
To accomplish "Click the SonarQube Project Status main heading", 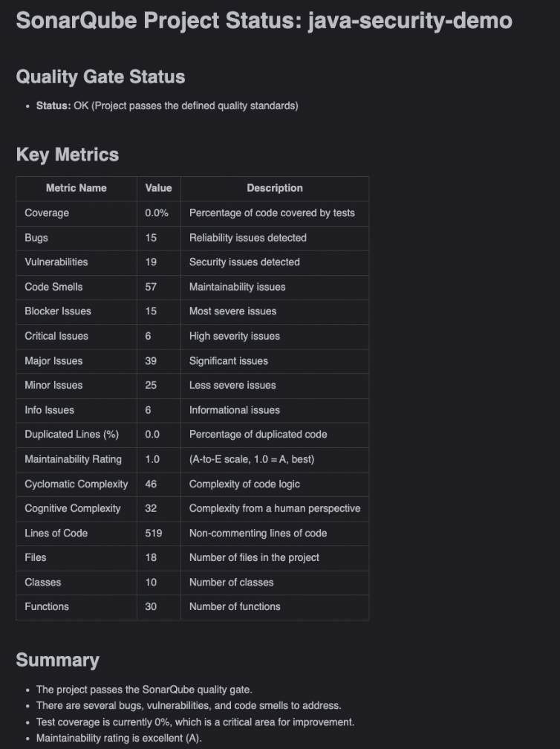I will pos(264,20).
